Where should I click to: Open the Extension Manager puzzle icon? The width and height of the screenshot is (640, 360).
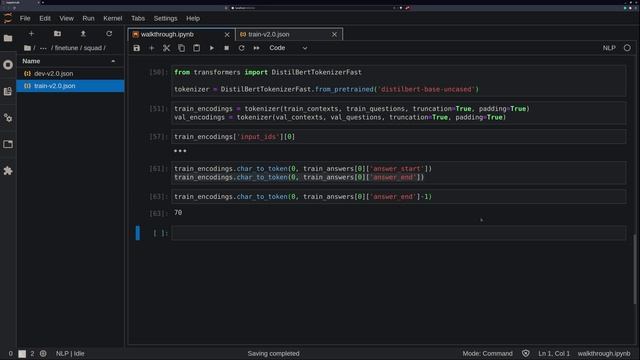tap(8, 171)
